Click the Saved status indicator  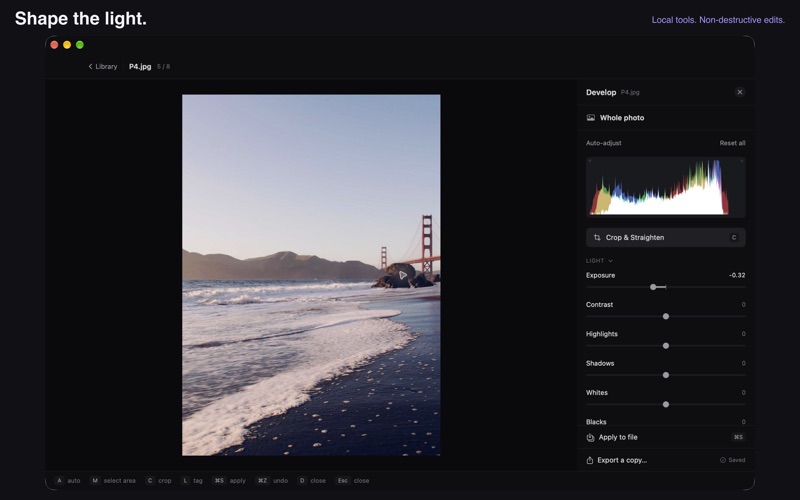pos(732,460)
